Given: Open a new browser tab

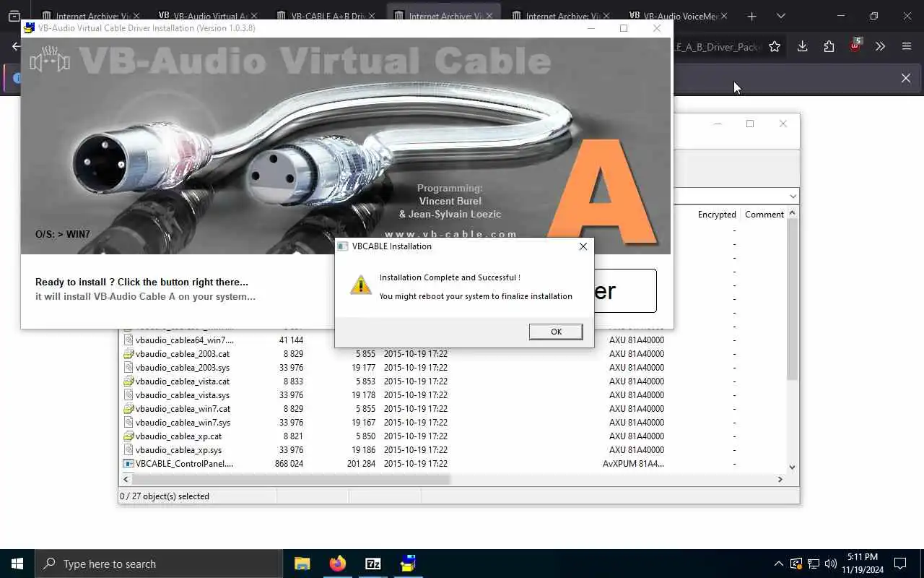Looking at the screenshot, I should (x=751, y=16).
